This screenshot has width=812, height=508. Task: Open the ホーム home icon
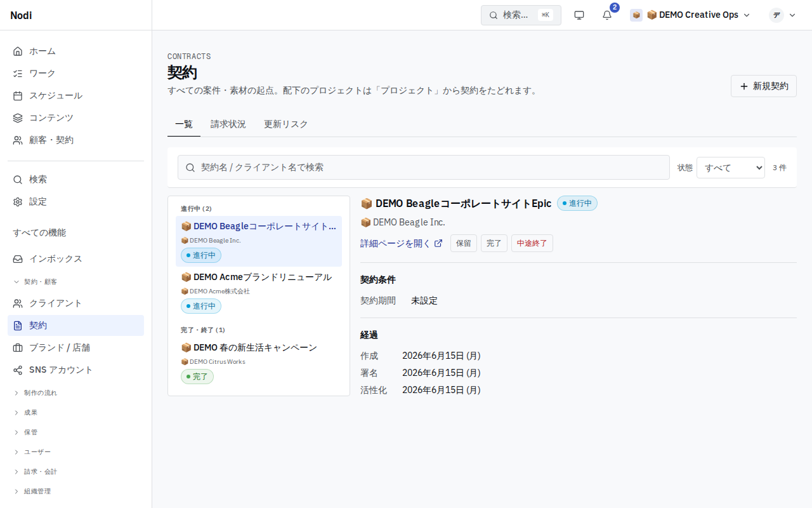[x=18, y=51]
